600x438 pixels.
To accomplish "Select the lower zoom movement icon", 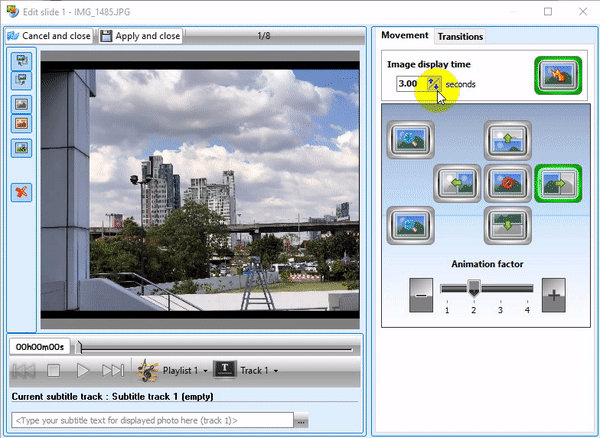I will pos(410,225).
